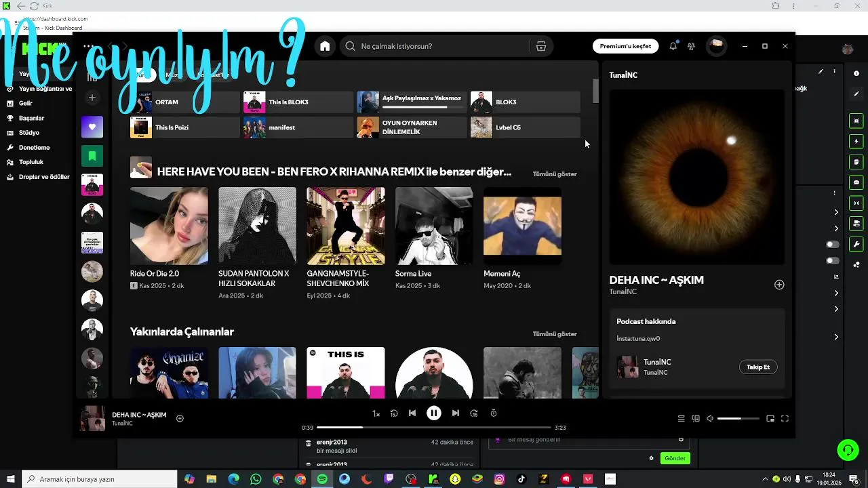Create a new playlist with sidebar plus icon

(x=92, y=98)
